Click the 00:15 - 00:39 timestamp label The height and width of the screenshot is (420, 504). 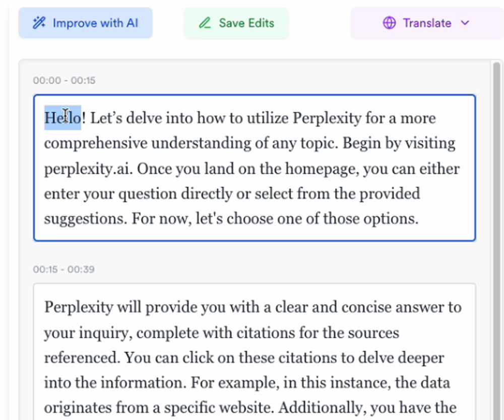pyautogui.click(x=64, y=269)
